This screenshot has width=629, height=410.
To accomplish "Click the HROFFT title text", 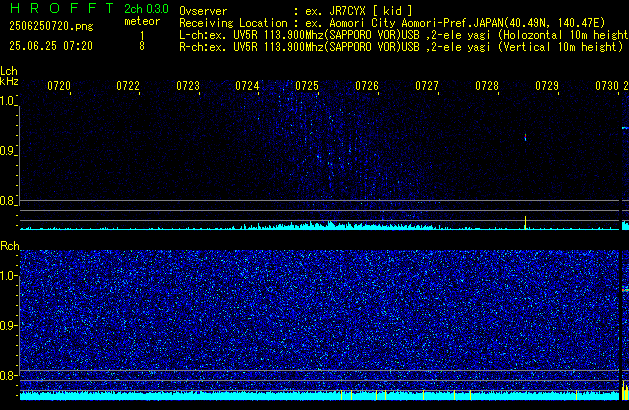I will tap(62, 8).
